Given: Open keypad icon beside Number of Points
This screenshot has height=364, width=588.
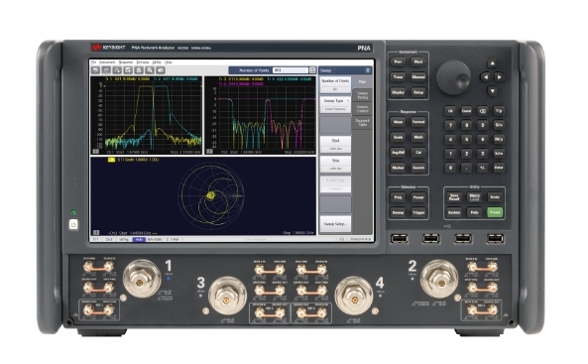Looking at the screenshot, I should [x=312, y=70].
